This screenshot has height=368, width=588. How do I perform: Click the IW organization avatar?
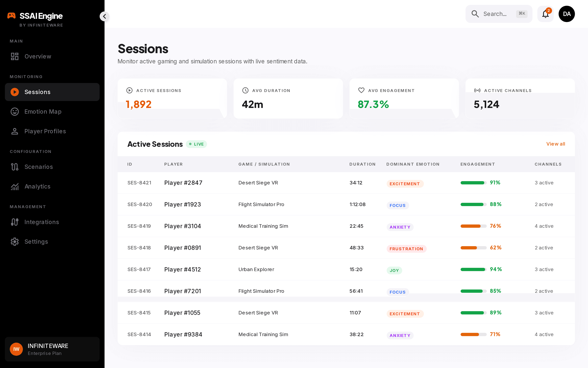(x=16, y=349)
